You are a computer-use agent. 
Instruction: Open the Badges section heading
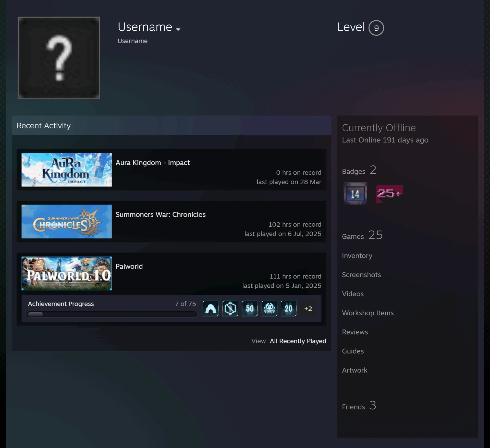(359, 170)
